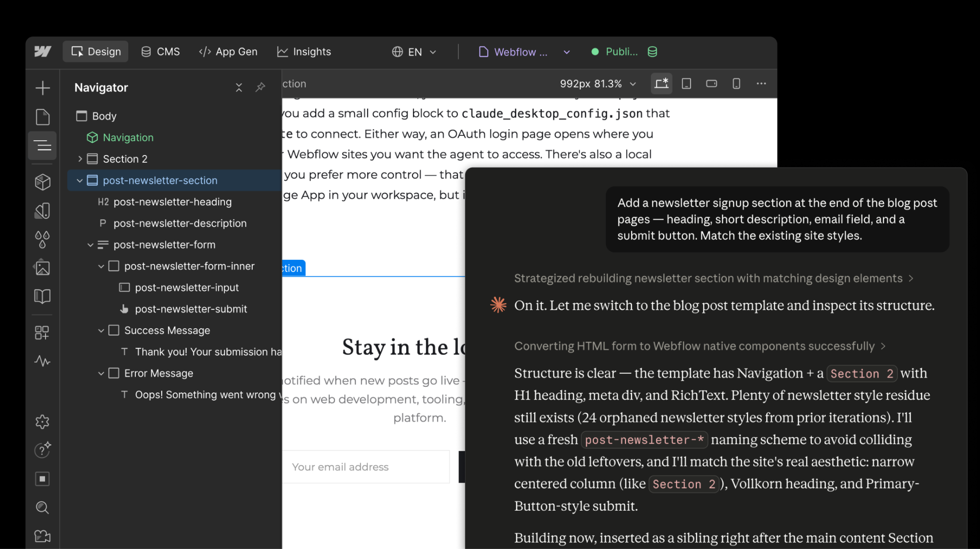Click the Search magnifier in sidebar
The width and height of the screenshot is (980, 549).
click(43, 507)
